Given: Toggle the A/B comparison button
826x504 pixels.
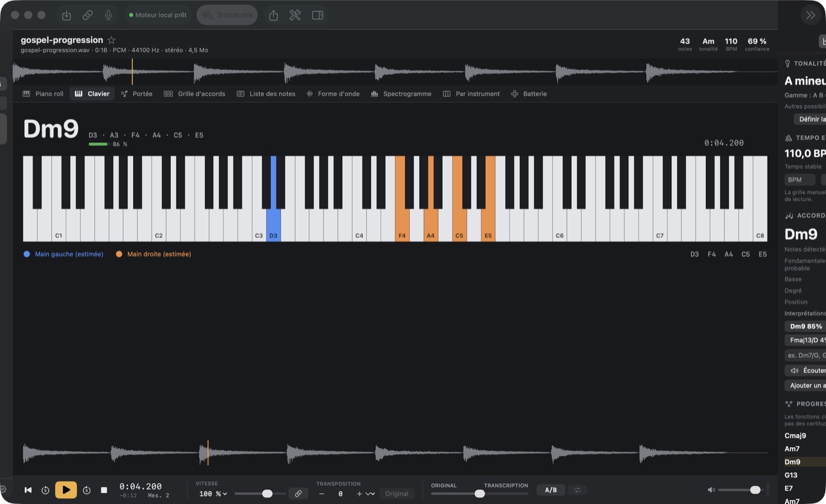Looking at the screenshot, I should tap(551, 490).
